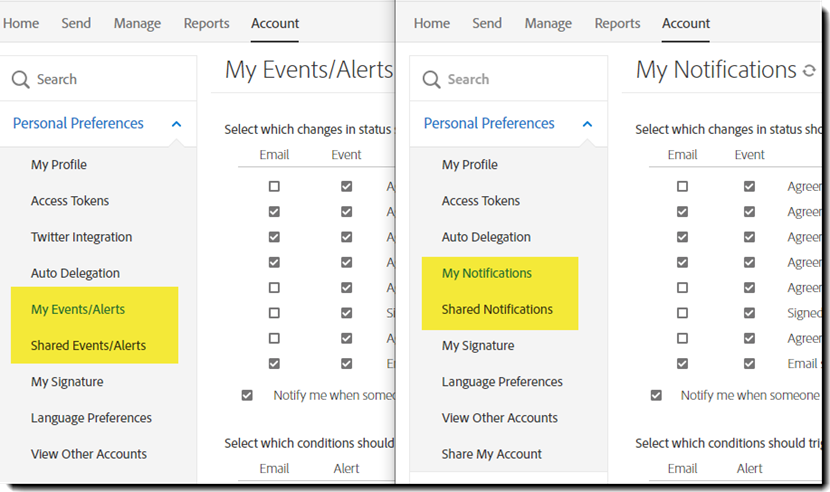Open My Events/Alerts in the sidebar
The width and height of the screenshot is (830, 492).
(78, 309)
